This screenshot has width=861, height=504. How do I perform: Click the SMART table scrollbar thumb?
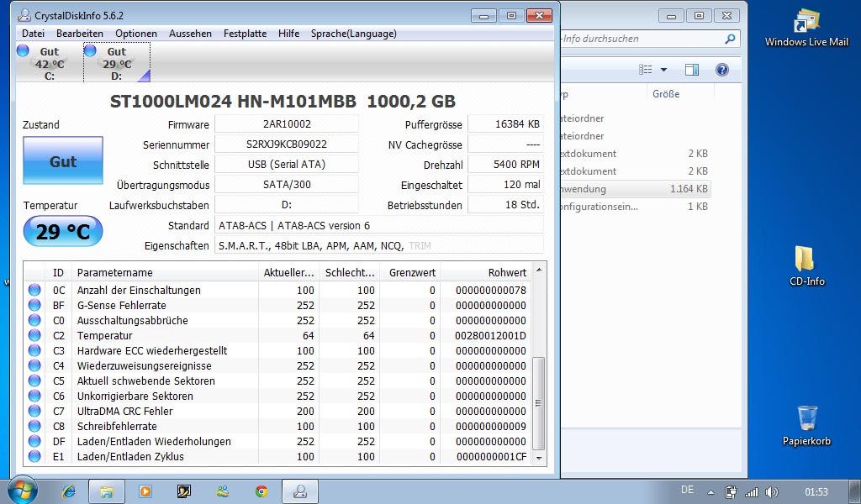tap(539, 403)
